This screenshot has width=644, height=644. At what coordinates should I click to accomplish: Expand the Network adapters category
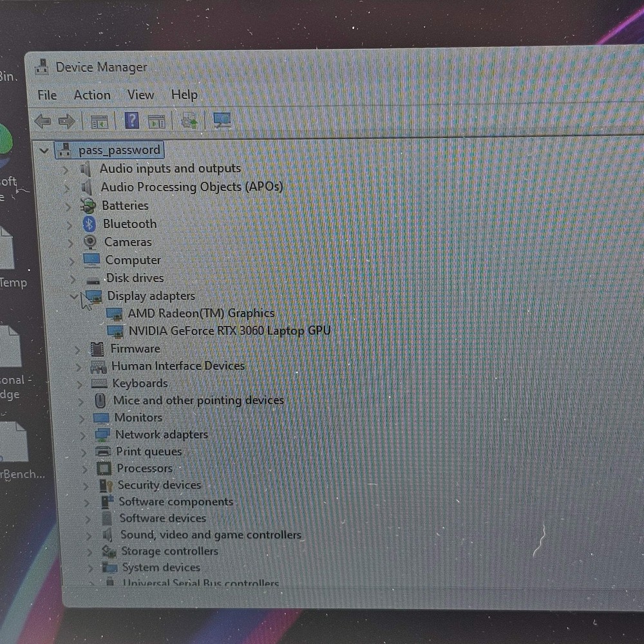(x=82, y=435)
